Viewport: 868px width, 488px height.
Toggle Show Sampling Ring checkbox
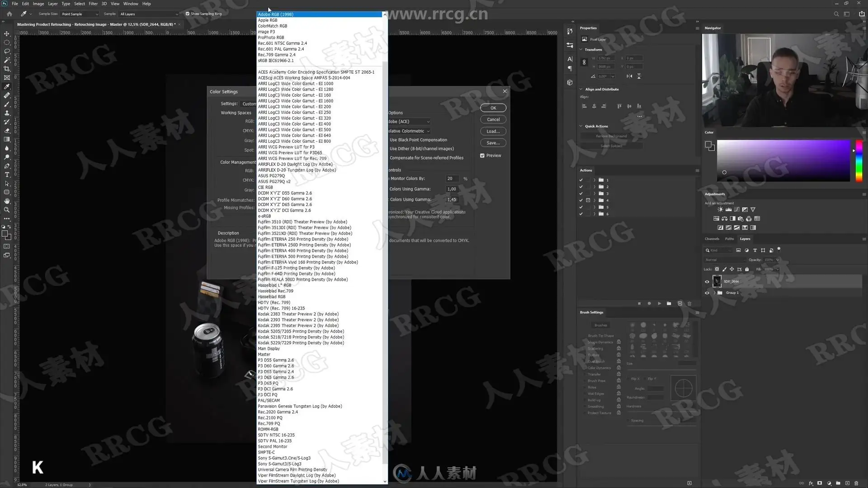coord(188,14)
